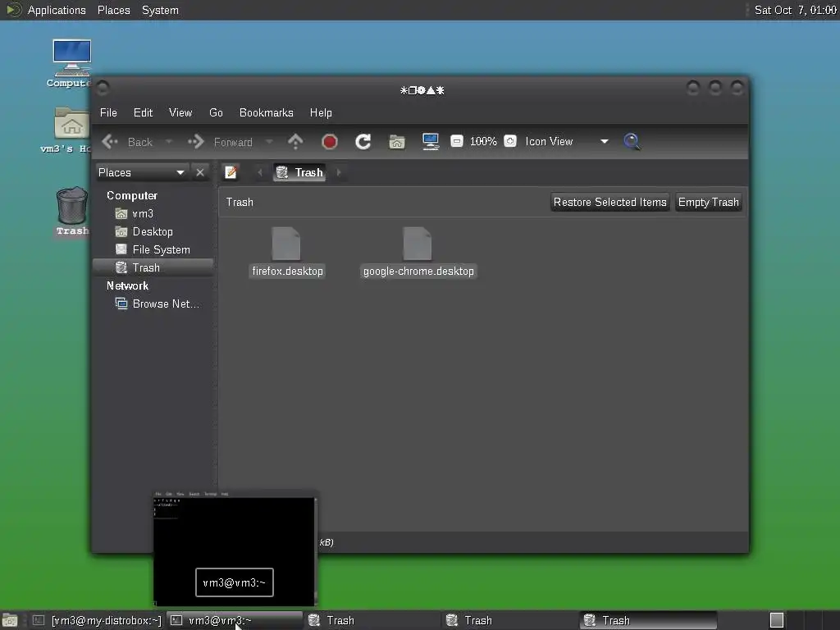This screenshot has height=630, width=840.
Task: Open the Help menu
Action: pyautogui.click(x=321, y=112)
